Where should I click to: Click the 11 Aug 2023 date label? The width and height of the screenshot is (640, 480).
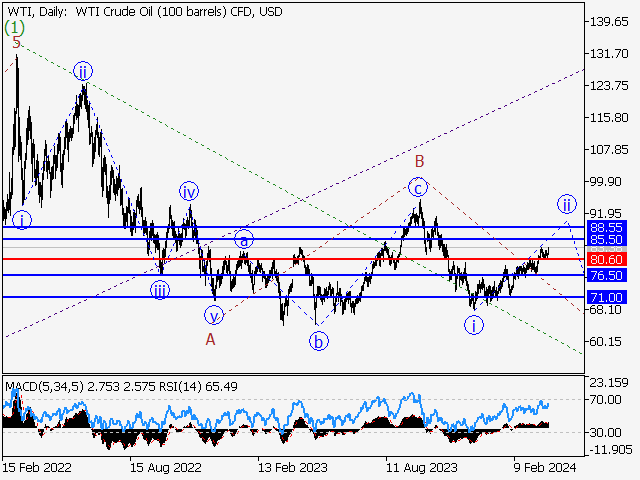coord(422,467)
